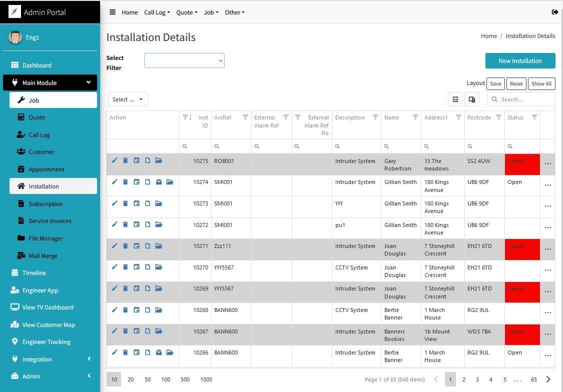Open the Quote menu in top navigation
The height and width of the screenshot is (392, 563).
point(187,12)
